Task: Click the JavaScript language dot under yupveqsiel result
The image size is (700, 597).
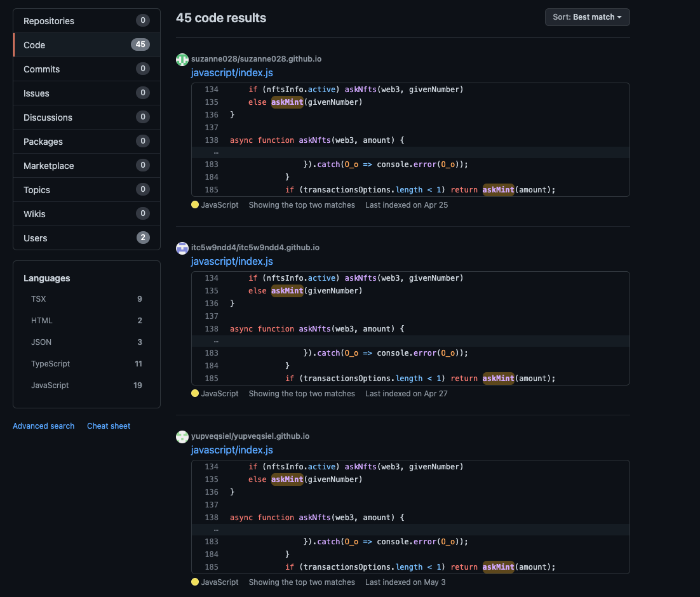Action: 195,582
